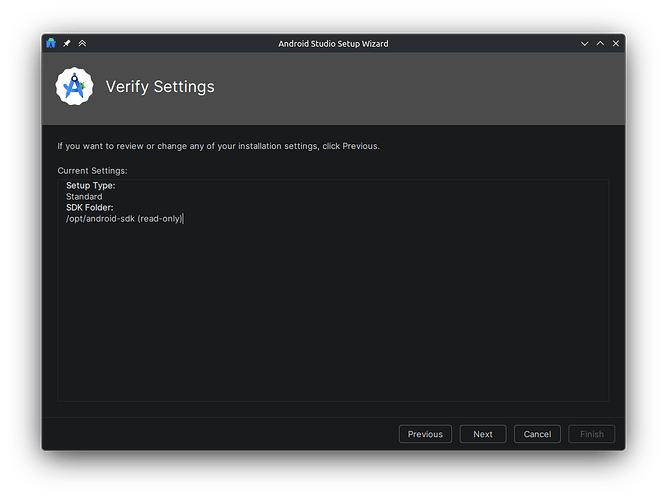Select the 'Standard' setup type text
The image size is (667, 500).
84,197
